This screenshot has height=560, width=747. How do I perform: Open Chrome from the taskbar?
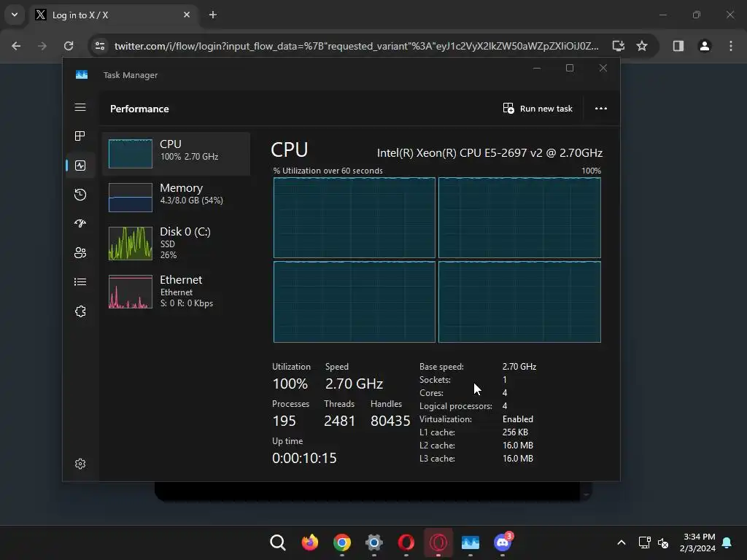pos(341,542)
